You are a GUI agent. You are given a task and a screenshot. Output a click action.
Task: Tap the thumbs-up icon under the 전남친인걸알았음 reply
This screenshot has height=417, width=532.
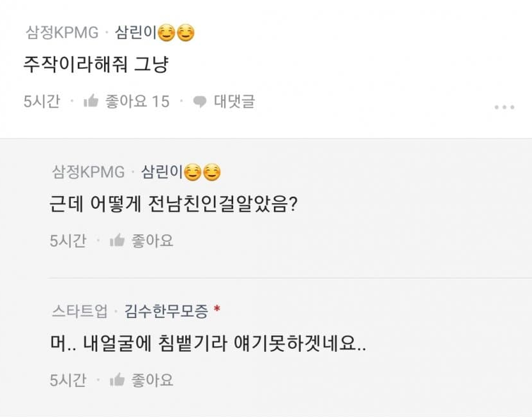pyautogui.click(x=117, y=241)
